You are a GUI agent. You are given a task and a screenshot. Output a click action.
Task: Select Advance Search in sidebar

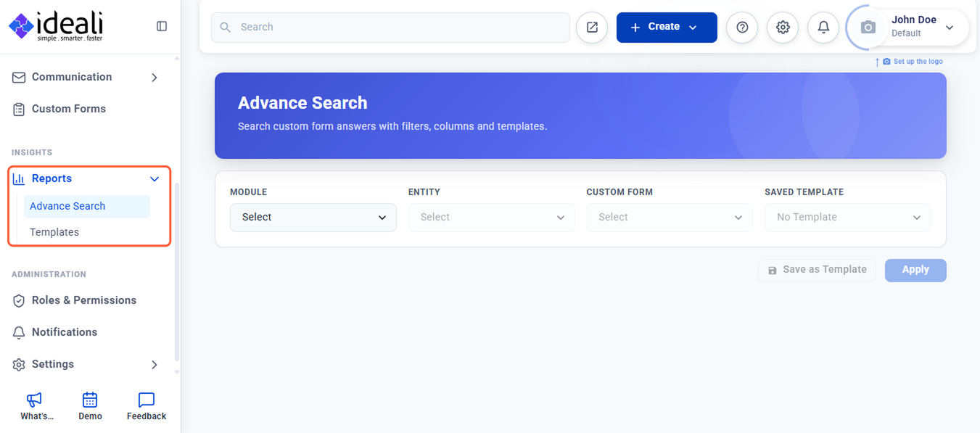[87, 206]
